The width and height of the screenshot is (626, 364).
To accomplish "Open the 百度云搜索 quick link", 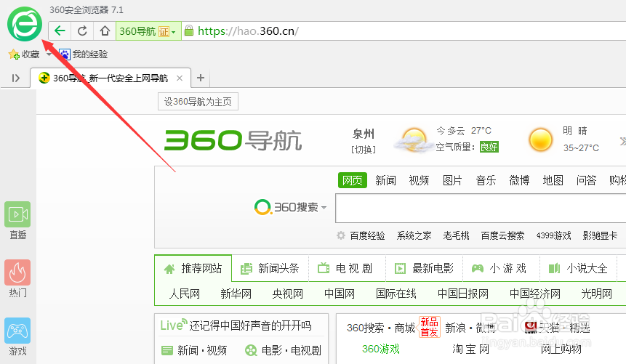I will coord(502,235).
